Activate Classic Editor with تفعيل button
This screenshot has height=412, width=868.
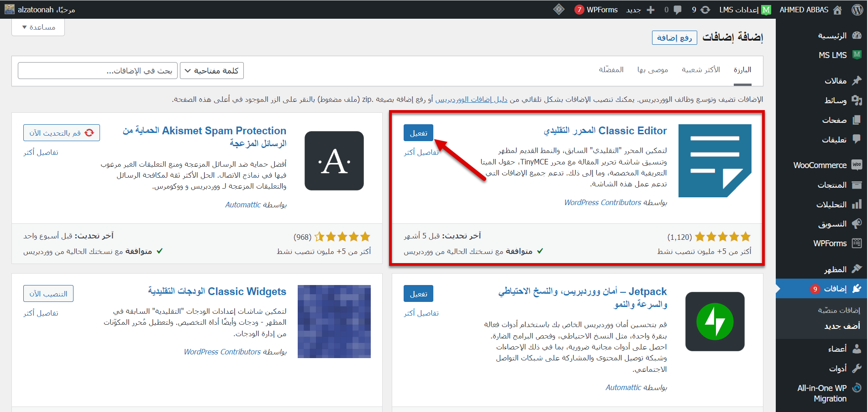(x=418, y=133)
